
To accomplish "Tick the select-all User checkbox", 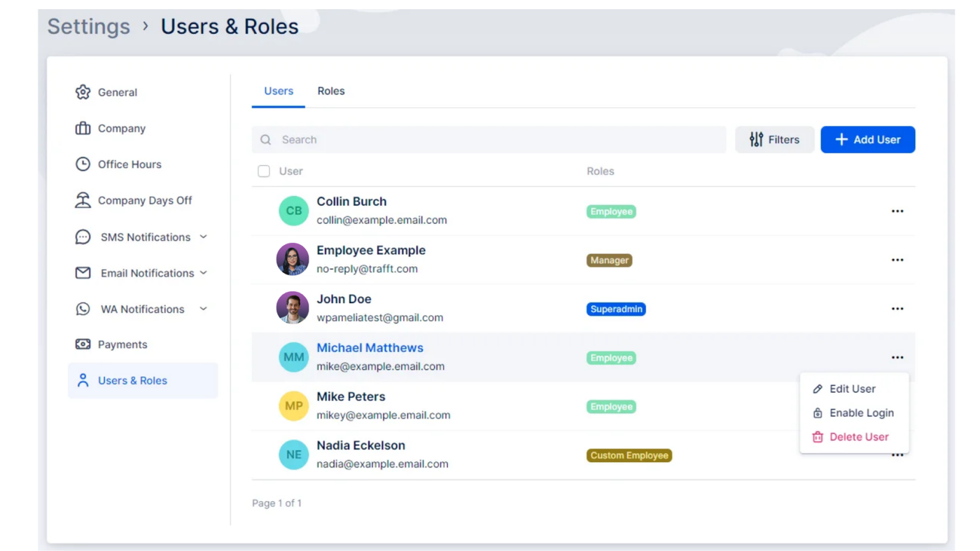I will pyautogui.click(x=264, y=171).
